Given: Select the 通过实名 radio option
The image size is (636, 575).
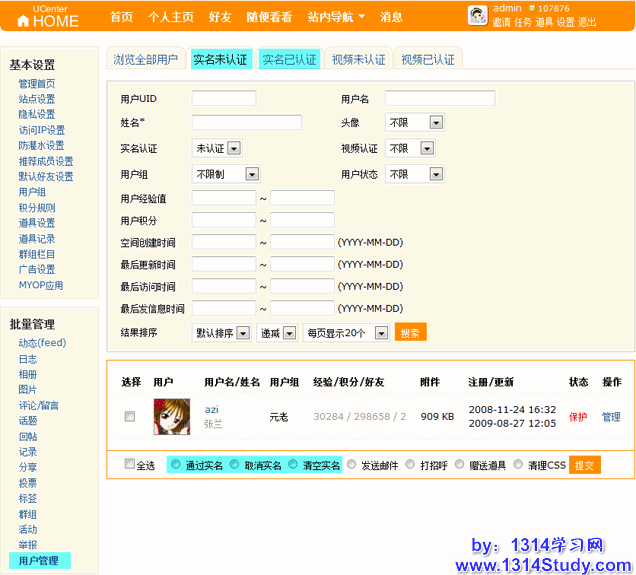Looking at the screenshot, I should (x=176, y=465).
